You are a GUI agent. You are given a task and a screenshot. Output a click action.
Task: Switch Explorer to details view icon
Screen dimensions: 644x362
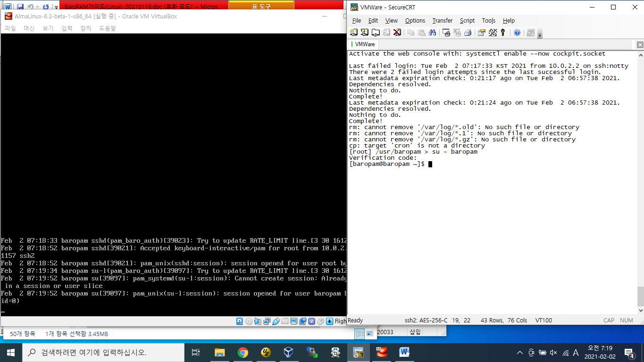pos(360,333)
